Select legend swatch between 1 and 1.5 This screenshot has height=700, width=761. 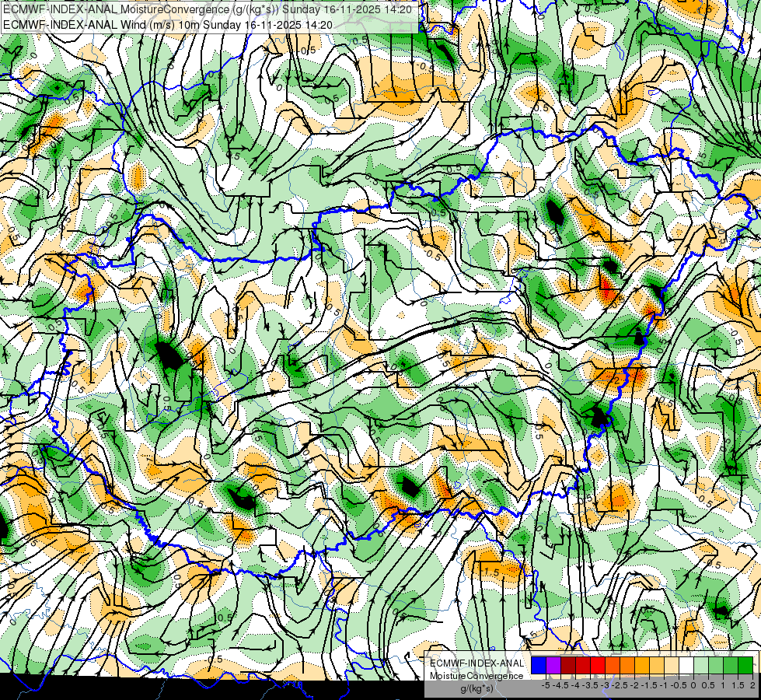[x=731, y=666]
